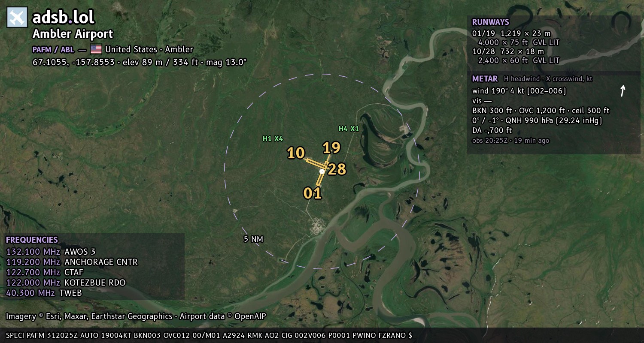Click the coordinates and elevation line
Viewport: 644px width, 343px height.
point(140,62)
